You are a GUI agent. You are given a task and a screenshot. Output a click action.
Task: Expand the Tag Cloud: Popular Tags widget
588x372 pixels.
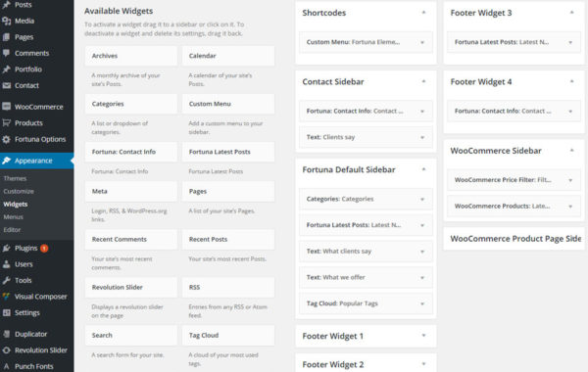coord(422,303)
